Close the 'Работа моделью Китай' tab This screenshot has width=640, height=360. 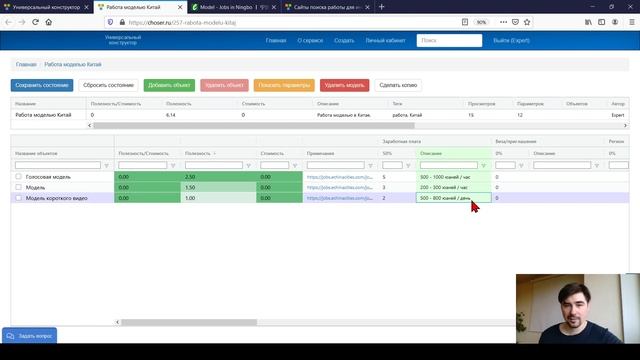pos(180,7)
